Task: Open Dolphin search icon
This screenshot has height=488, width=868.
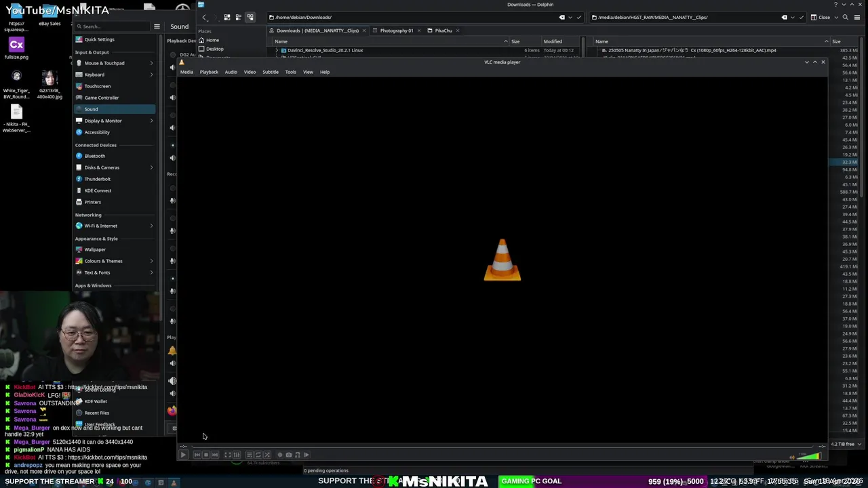Action: [x=845, y=17]
